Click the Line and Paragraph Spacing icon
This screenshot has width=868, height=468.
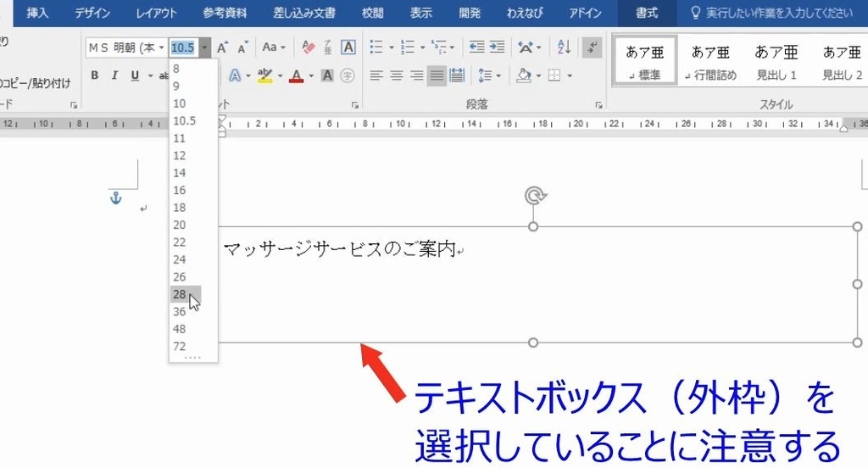click(x=486, y=75)
